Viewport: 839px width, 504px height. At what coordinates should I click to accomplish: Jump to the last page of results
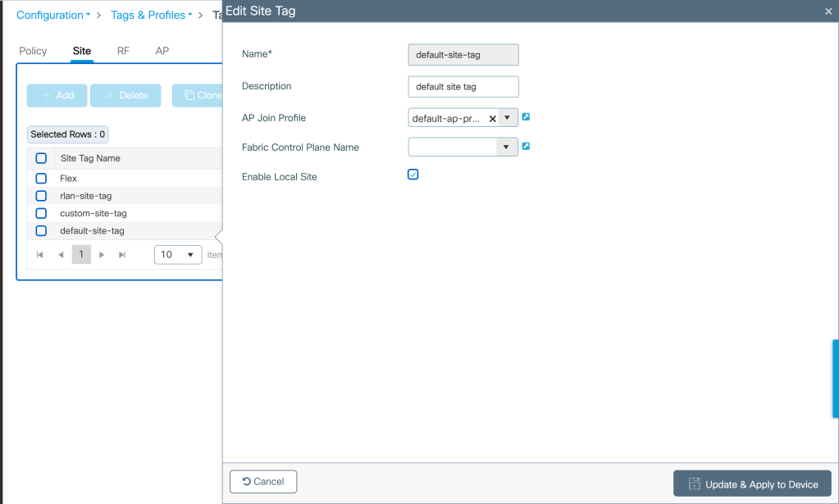point(122,255)
